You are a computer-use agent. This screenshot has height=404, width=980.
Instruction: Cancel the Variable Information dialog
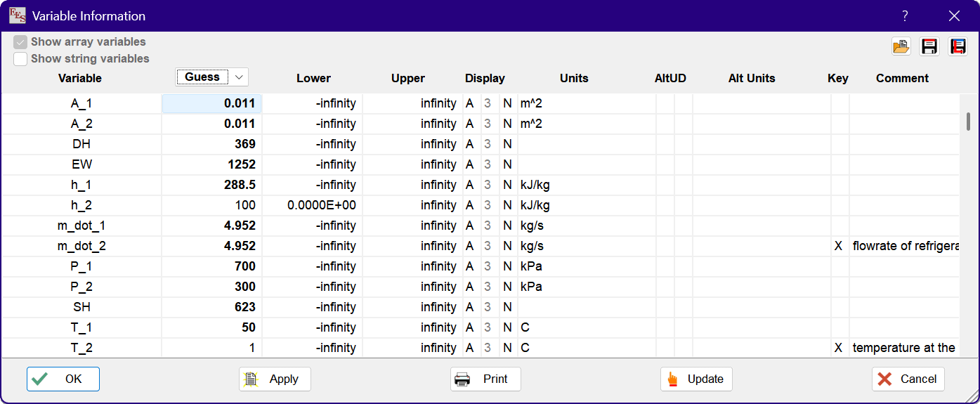click(x=908, y=379)
